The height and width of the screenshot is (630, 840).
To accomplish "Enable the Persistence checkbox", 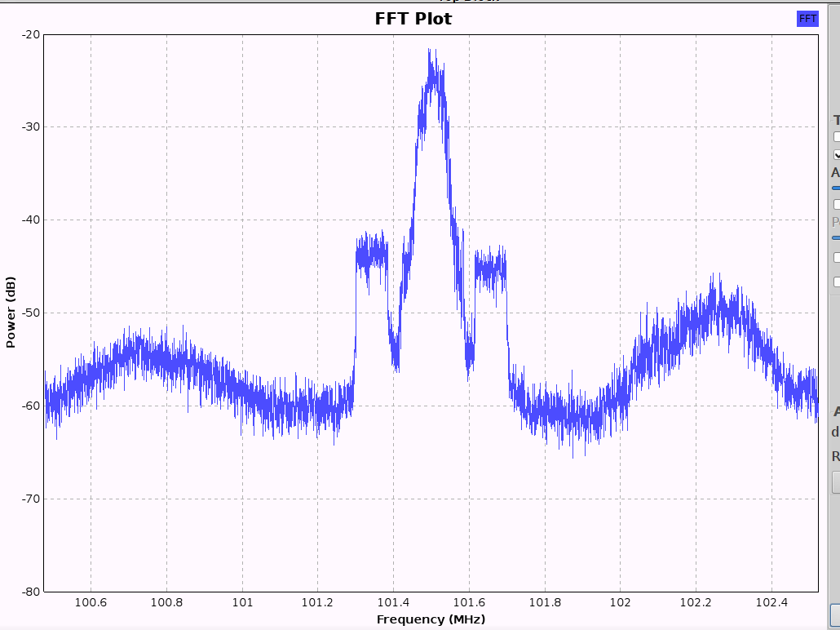I will coord(836,205).
